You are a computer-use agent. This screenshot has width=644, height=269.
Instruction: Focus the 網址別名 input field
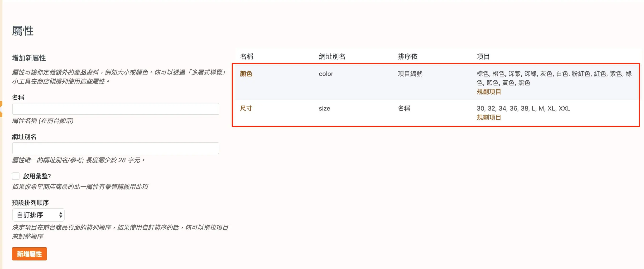(115, 148)
